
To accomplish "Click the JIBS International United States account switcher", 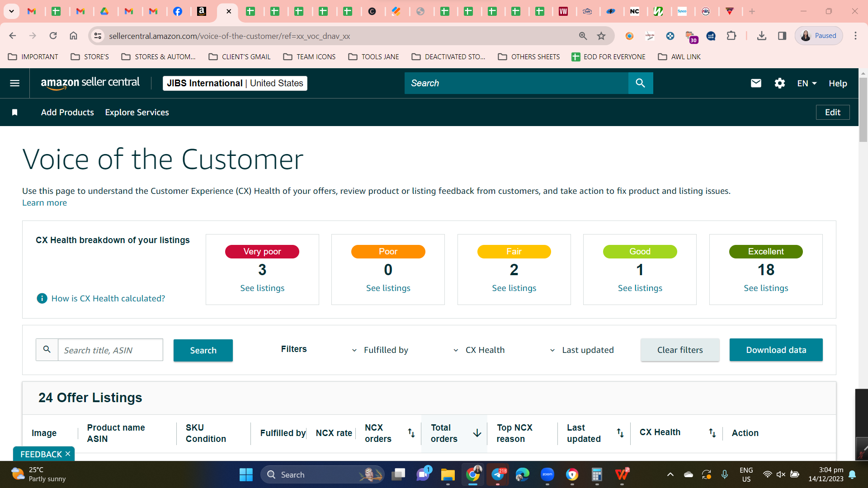I will 235,83.
